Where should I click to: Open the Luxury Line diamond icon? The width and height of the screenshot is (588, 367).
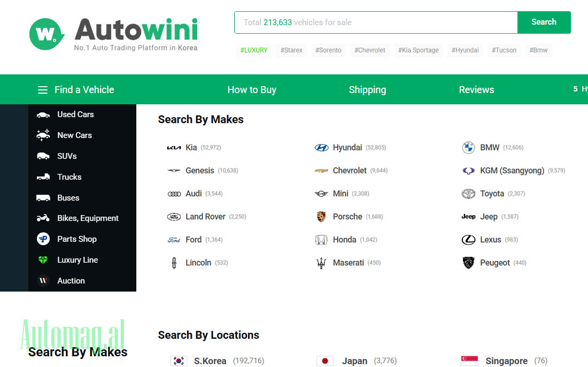pos(43,260)
